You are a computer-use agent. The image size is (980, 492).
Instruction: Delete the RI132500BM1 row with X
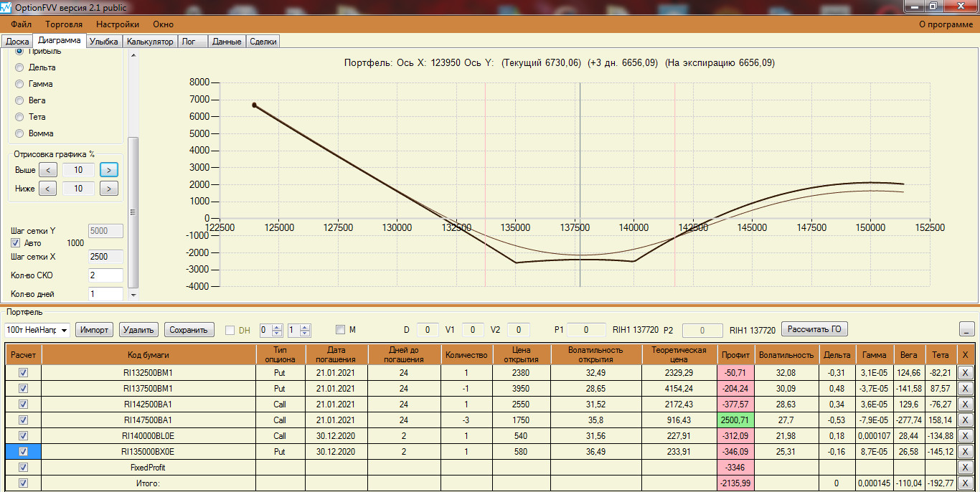tap(965, 373)
